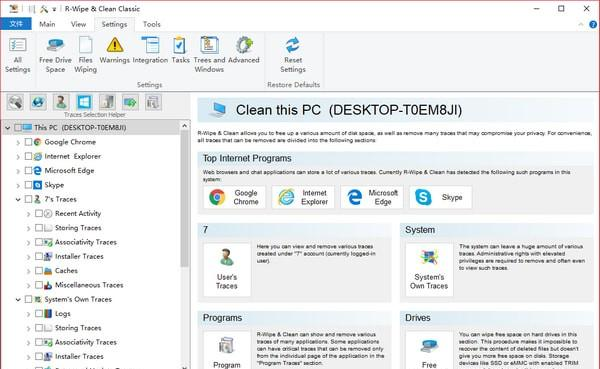
Task: Check the Logs checkbox
Action: pyautogui.click(x=39, y=313)
